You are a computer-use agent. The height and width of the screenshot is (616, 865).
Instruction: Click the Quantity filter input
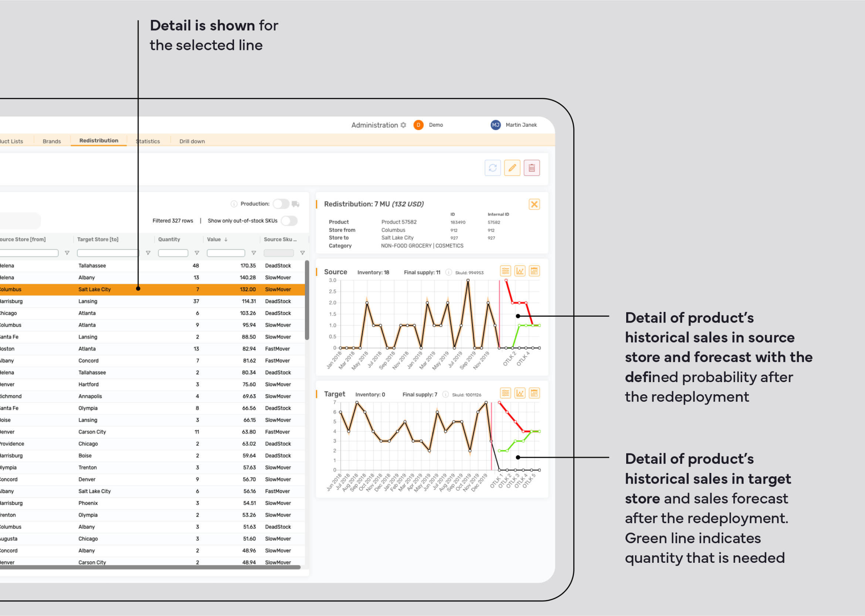tap(173, 253)
